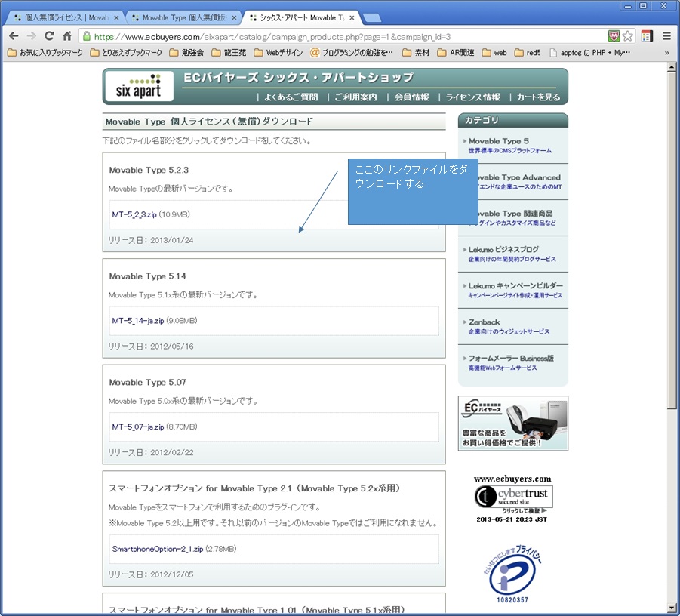
Task: Reload the current page
Action: [x=50, y=36]
